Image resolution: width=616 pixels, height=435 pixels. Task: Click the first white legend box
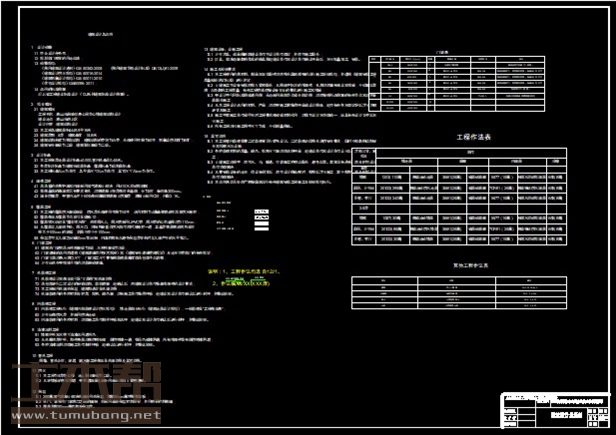[x=261, y=212]
